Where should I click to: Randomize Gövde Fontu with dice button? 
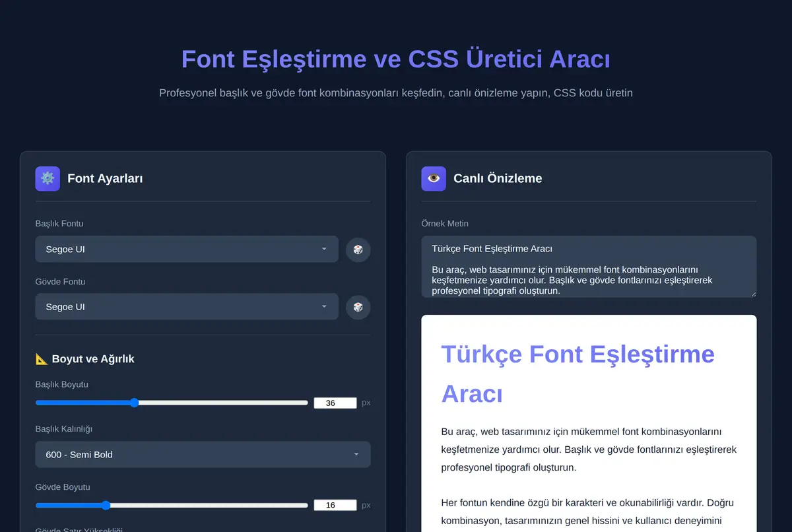[x=358, y=307]
